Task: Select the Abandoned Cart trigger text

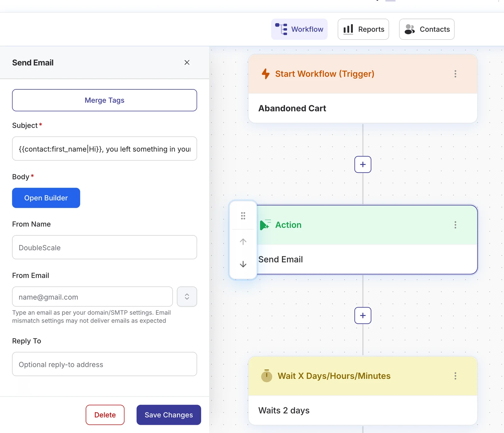Action: pos(292,108)
